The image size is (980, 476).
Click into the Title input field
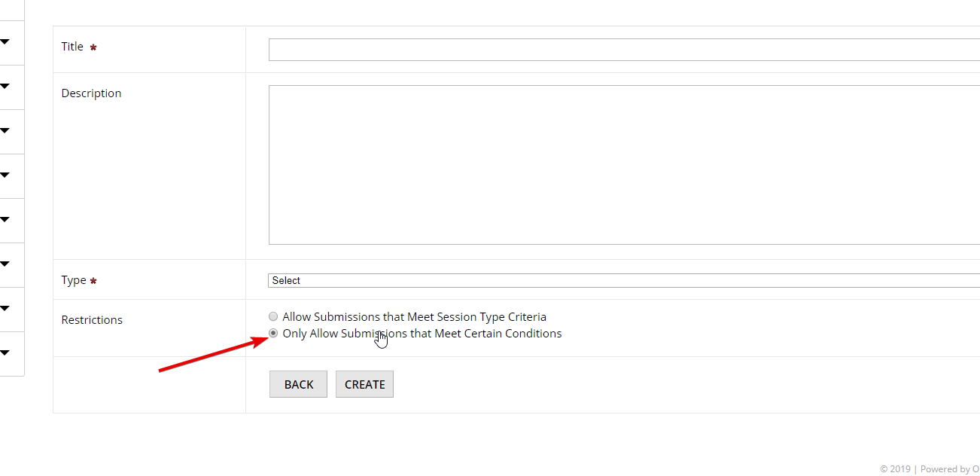point(623,50)
